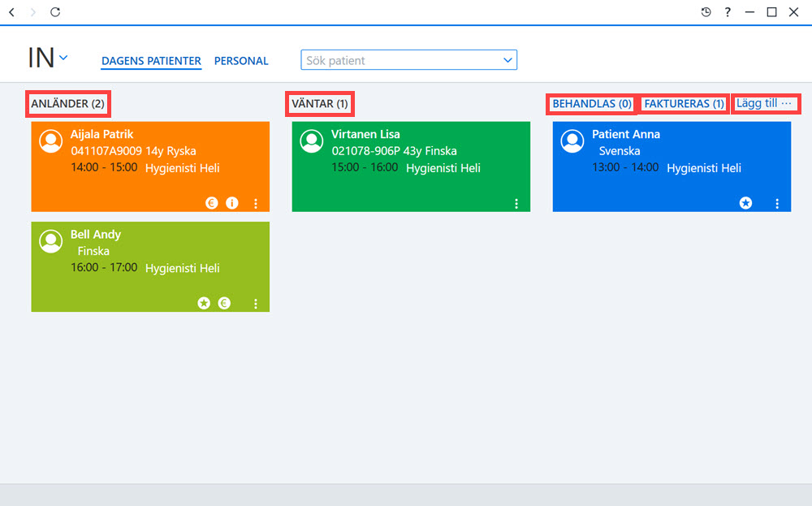
Task: Click the Lägg till ··· link
Action: (x=764, y=103)
